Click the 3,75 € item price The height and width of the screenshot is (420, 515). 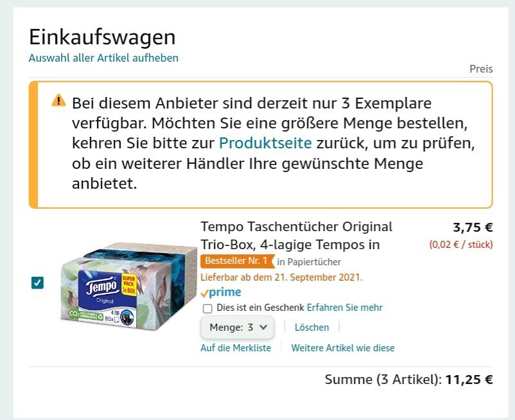473,227
